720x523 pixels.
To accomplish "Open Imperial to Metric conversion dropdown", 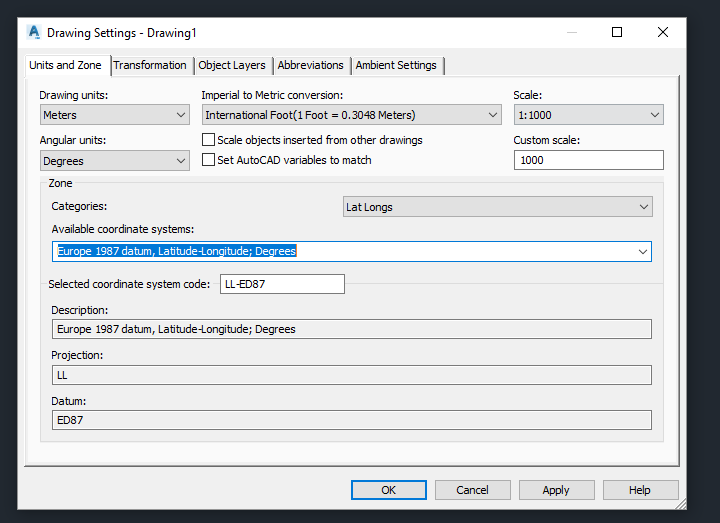I will tap(351, 115).
